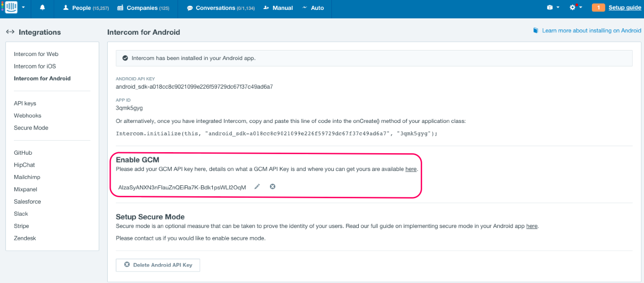Open GitHub integration

(23, 153)
